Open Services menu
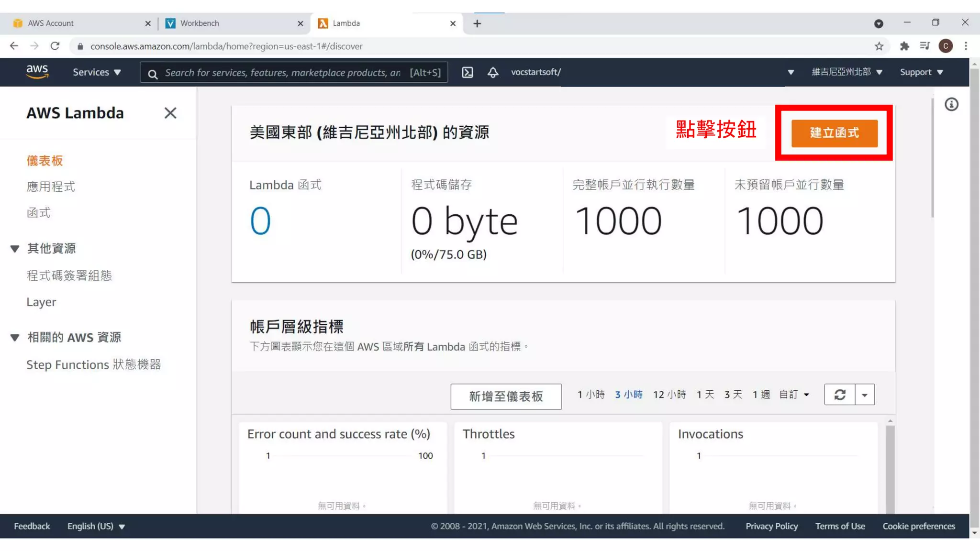This screenshot has height=551, width=980. pos(97,72)
